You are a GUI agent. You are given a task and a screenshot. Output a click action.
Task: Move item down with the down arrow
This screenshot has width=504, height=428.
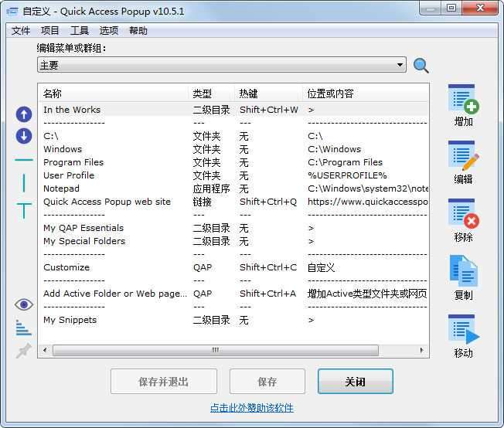point(24,136)
